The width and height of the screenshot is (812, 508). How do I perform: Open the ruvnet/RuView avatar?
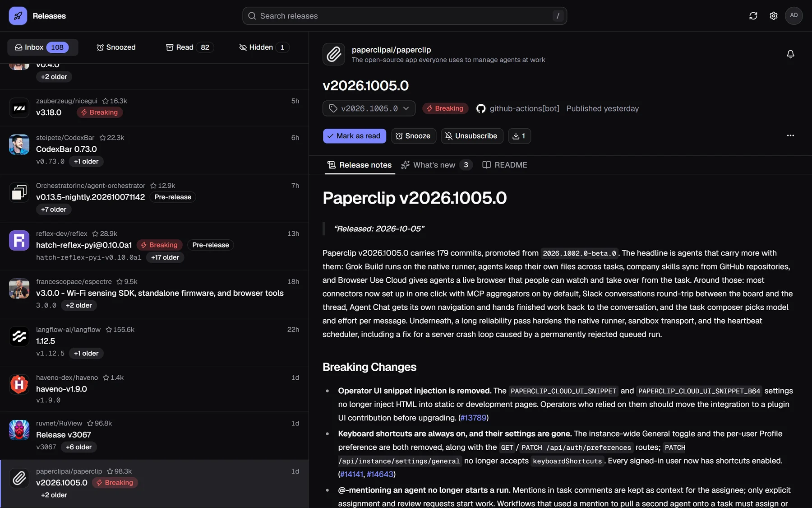click(x=19, y=430)
